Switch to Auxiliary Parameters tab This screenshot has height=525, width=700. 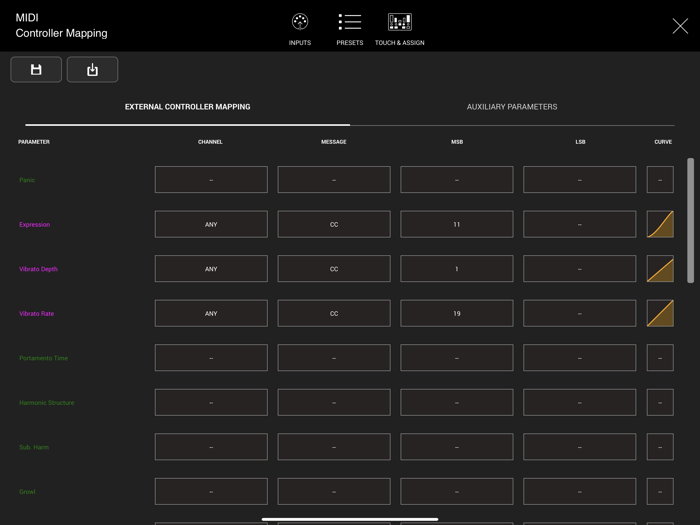pos(512,107)
